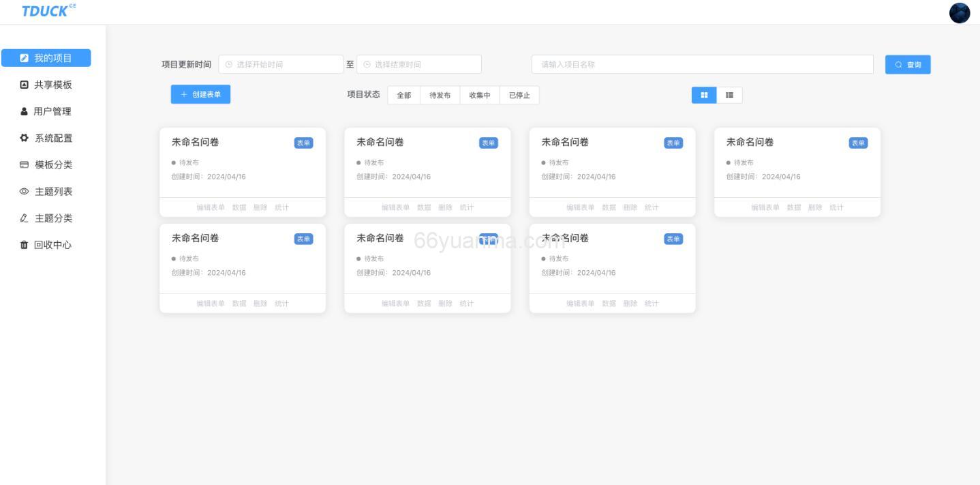The height and width of the screenshot is (485, 980).
Task: Click the user avatar in top right corner
Action: click(x=959, y=12)
